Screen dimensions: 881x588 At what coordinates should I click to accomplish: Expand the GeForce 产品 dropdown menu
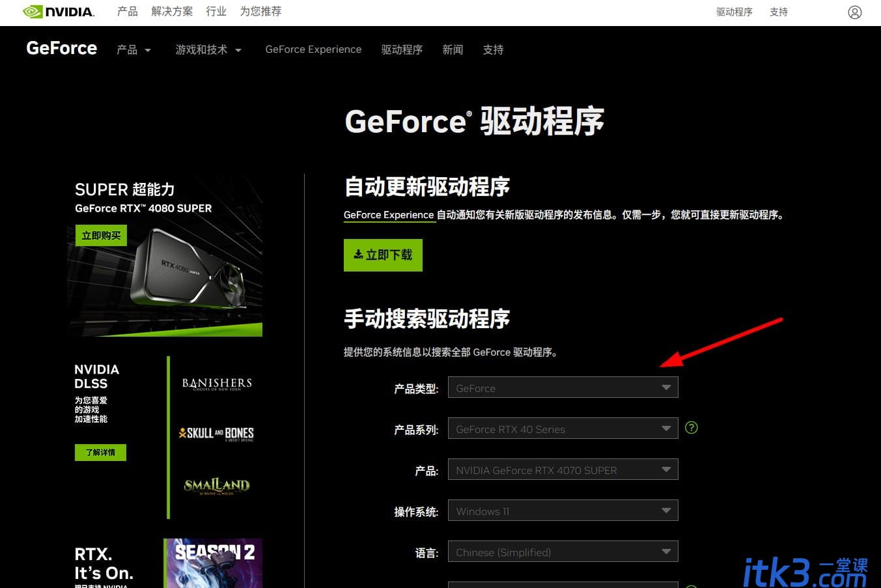coord(133,50)
